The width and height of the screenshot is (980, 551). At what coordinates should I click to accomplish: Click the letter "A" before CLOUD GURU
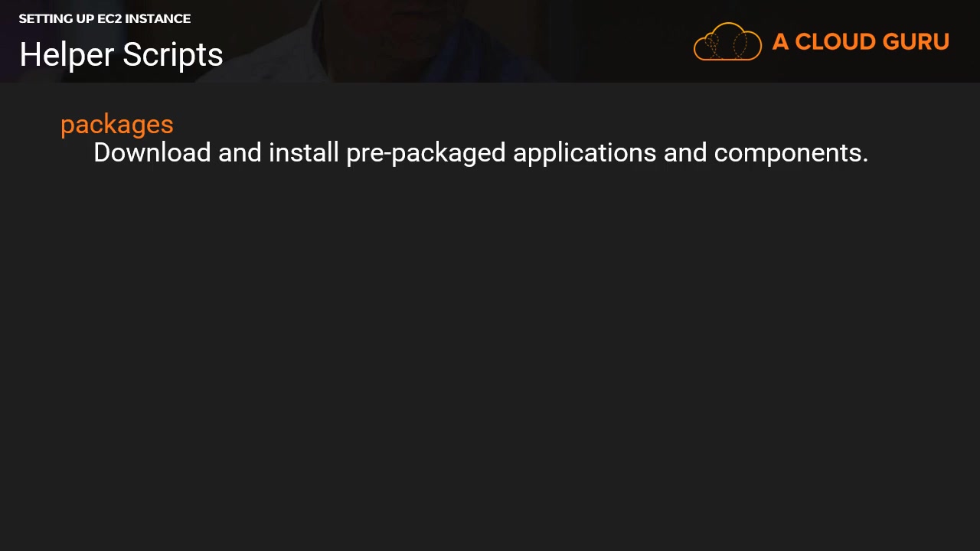click(x=780, y=42)
